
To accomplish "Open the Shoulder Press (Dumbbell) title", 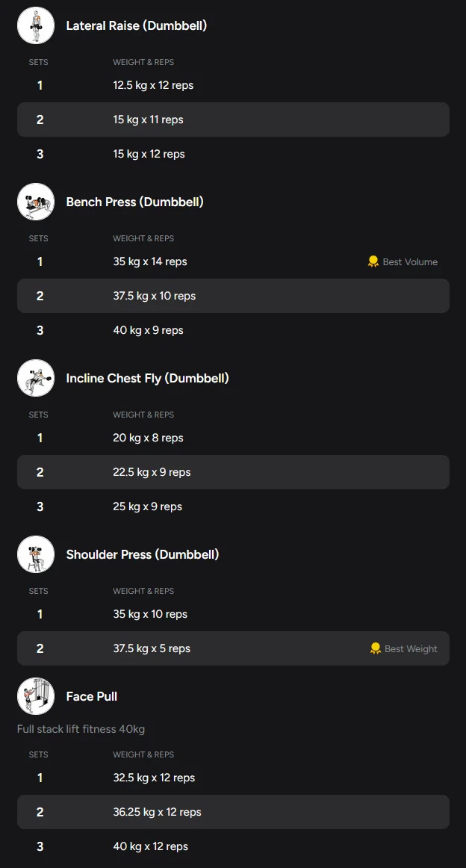I will [x=142, y=554].
